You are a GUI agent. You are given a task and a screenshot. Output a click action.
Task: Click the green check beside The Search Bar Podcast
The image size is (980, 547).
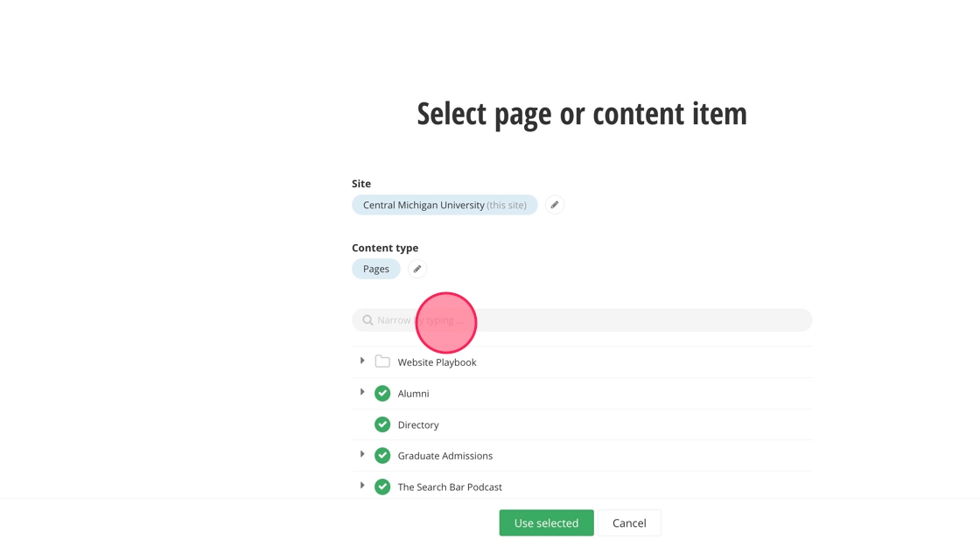382,487
